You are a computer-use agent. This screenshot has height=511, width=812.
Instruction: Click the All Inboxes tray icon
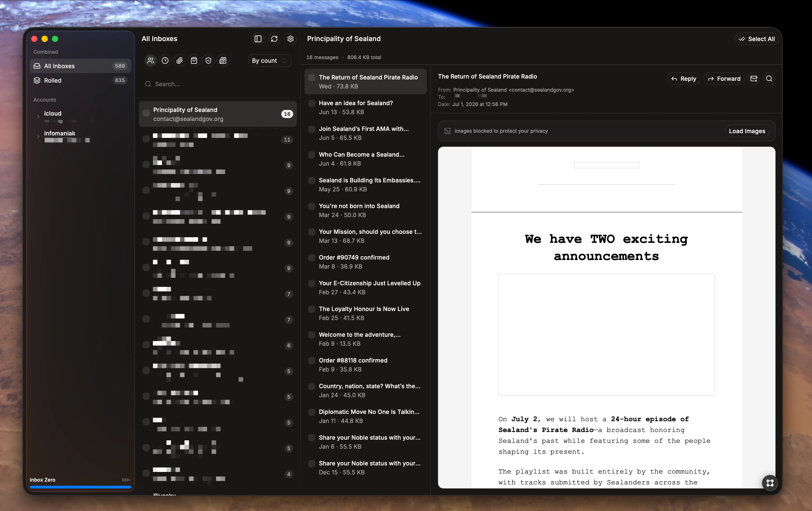click(37, 66)
